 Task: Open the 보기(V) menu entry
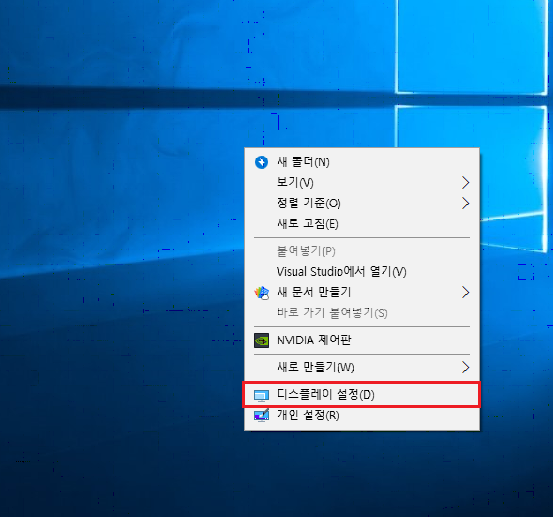(362, 183)
